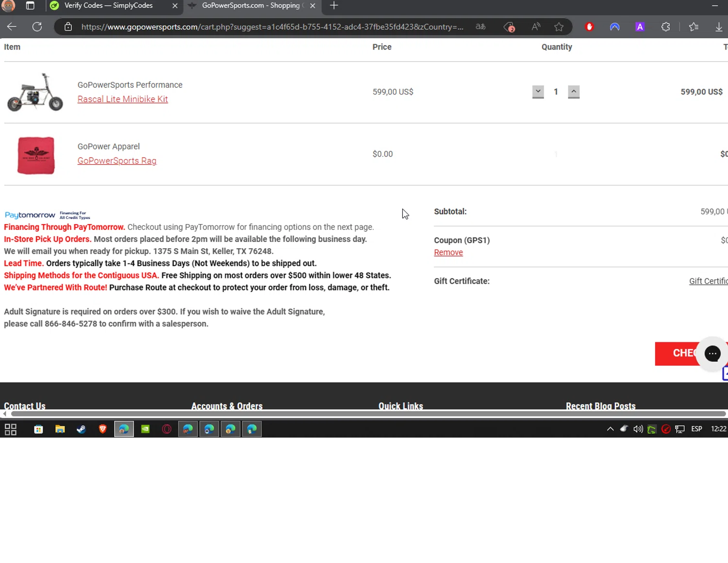
Task: Remove the GPS1 coupon
Action: point(448,252)
